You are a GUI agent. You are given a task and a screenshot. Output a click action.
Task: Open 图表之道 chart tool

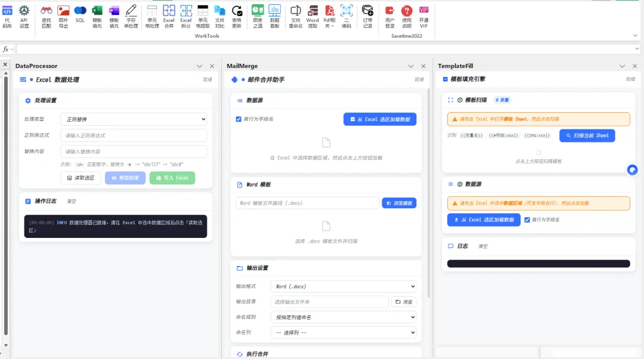pyautogui.click(x=258, y=17)
